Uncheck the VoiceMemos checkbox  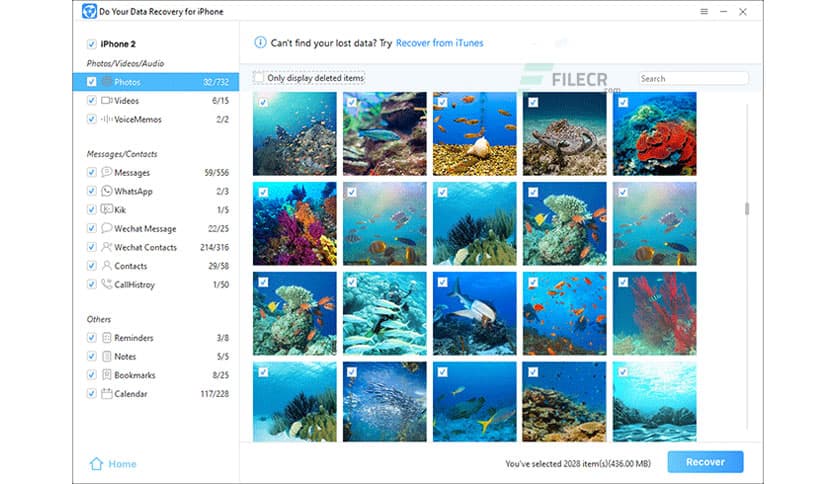91,119
